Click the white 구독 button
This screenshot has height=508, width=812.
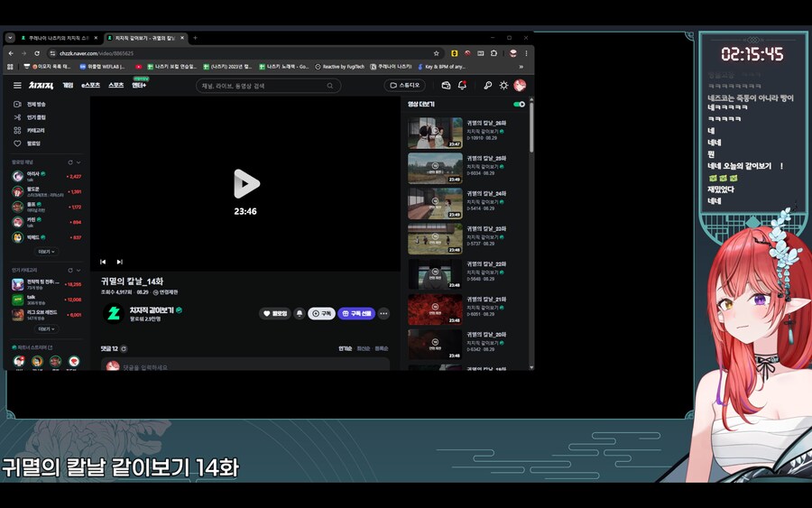point(321,313)
